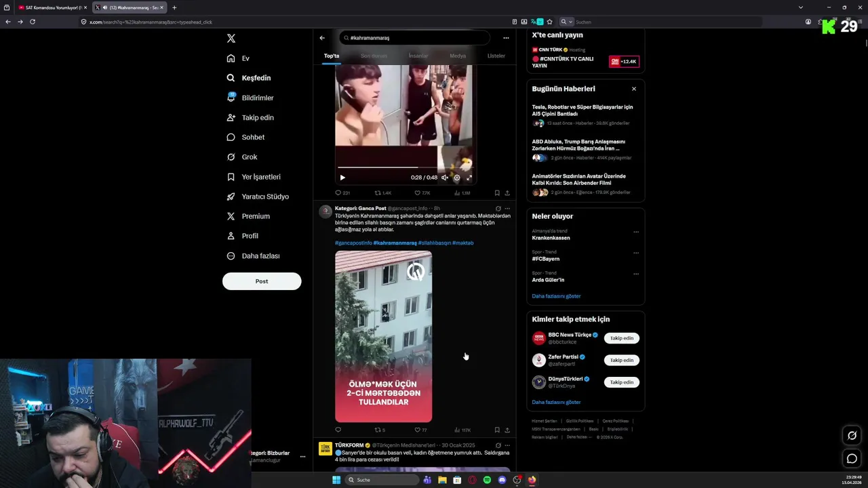Switch to the İnsanlar tab
This screenshot has height=488, width=868.
(418, 56)
